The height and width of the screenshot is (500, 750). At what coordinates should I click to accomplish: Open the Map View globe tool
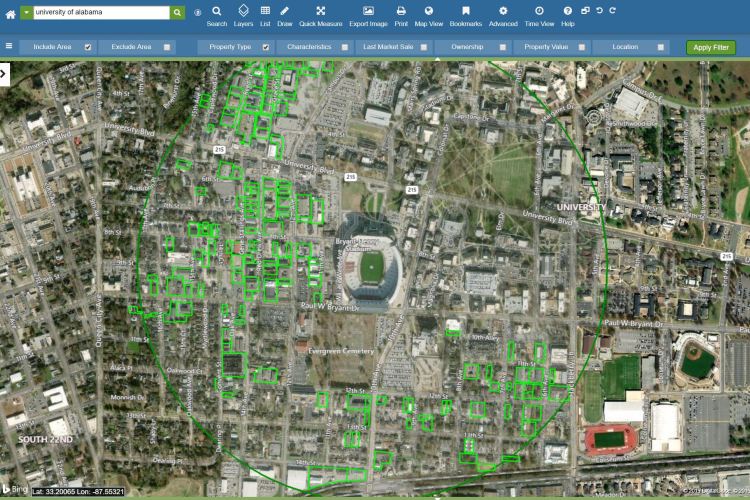tap(429, 16)
